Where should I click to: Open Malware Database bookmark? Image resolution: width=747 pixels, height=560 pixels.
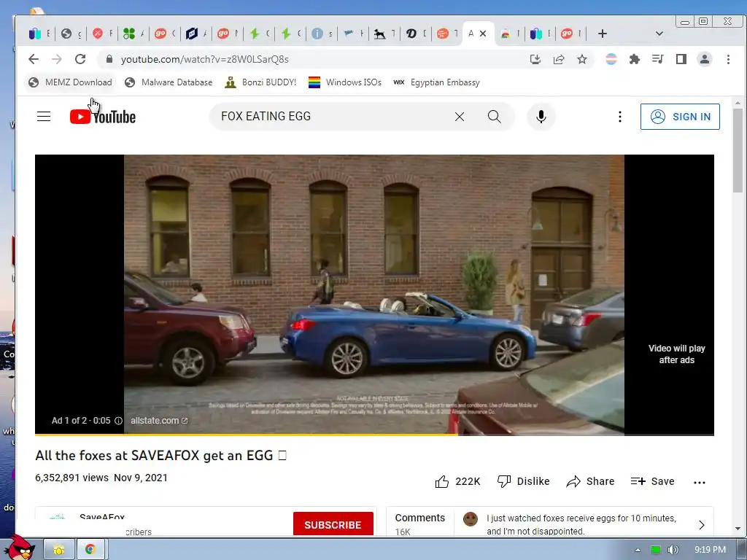(x=169, y=82)
